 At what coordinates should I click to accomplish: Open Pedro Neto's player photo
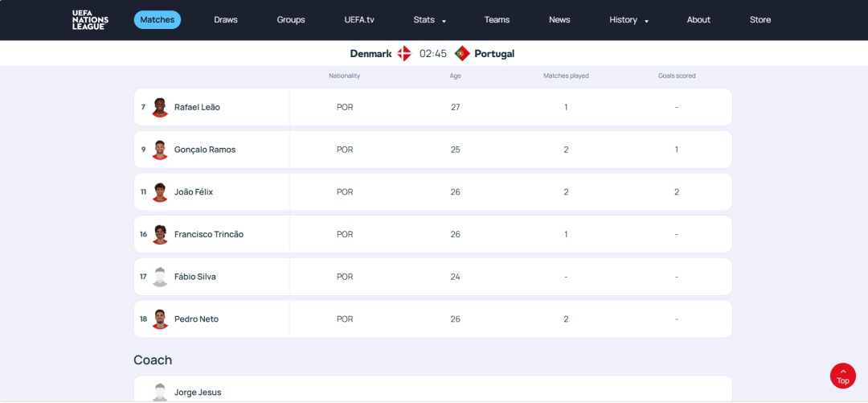tap(160, 319)
